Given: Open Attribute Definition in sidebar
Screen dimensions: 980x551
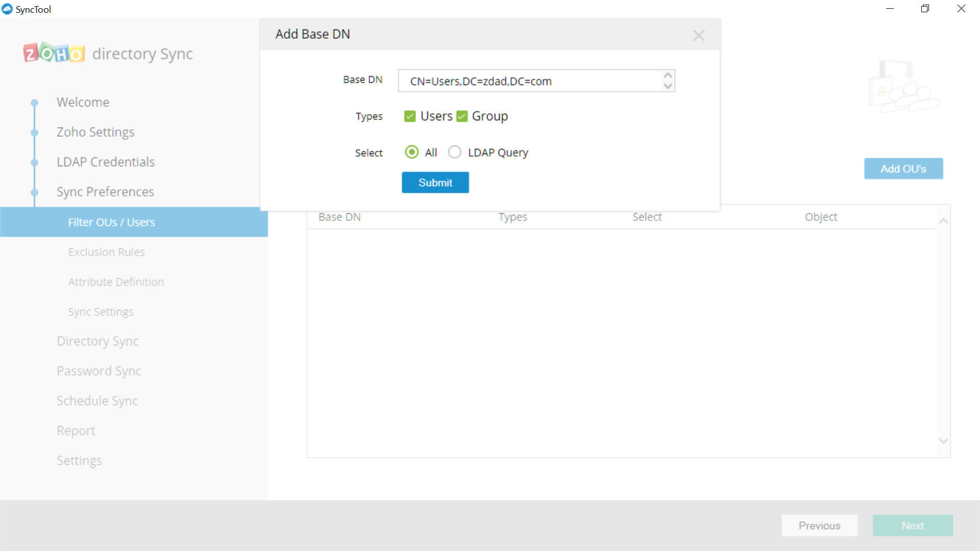Looking at the screenshot, I should 116,282.
